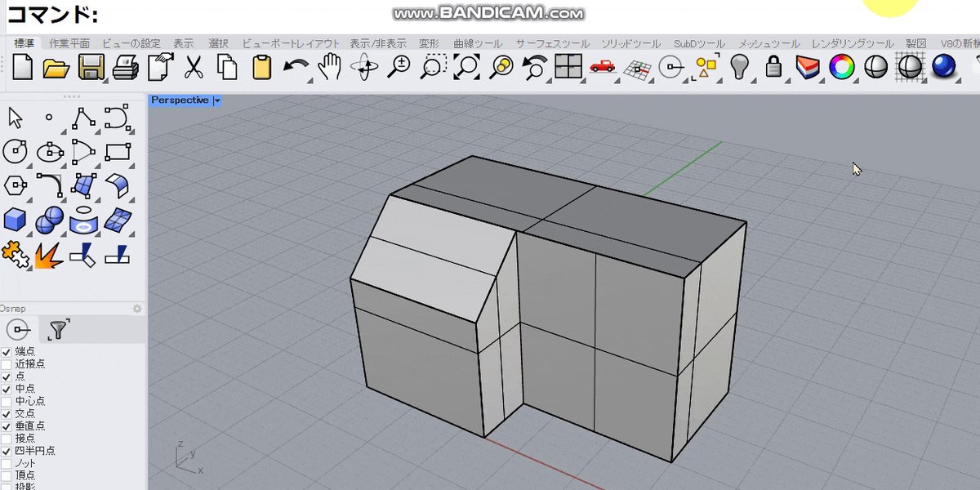
Task: Click the Zoom Extents icon
Action: pos(467,67)
